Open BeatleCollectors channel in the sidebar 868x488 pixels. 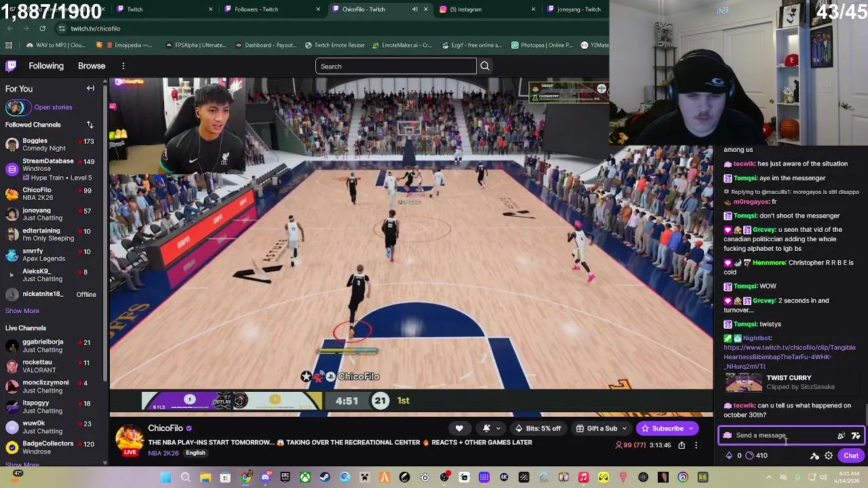[51, 447]
